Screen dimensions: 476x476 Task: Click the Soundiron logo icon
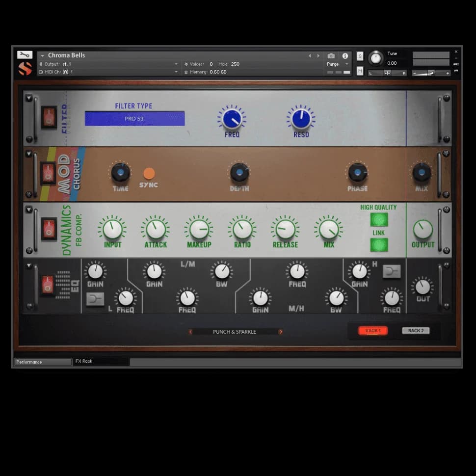[25, 68]
